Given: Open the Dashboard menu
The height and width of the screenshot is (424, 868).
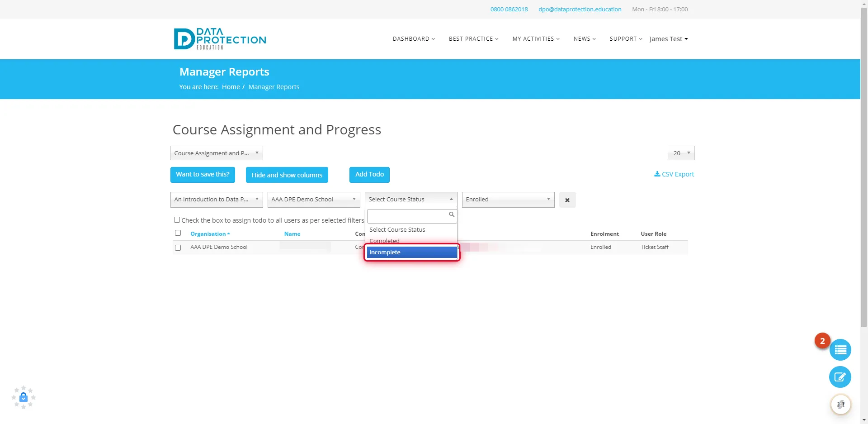Looking at the screenshot, I should point(414,39).
